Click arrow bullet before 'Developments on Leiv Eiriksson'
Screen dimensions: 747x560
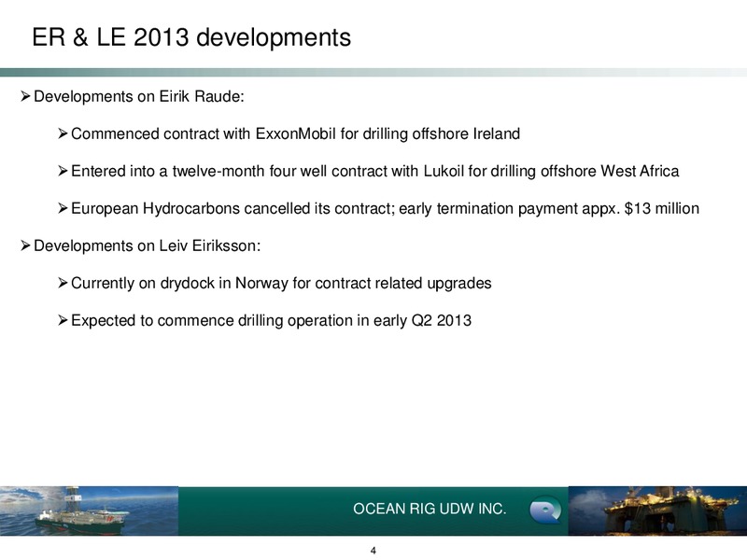tap(26, 245)
